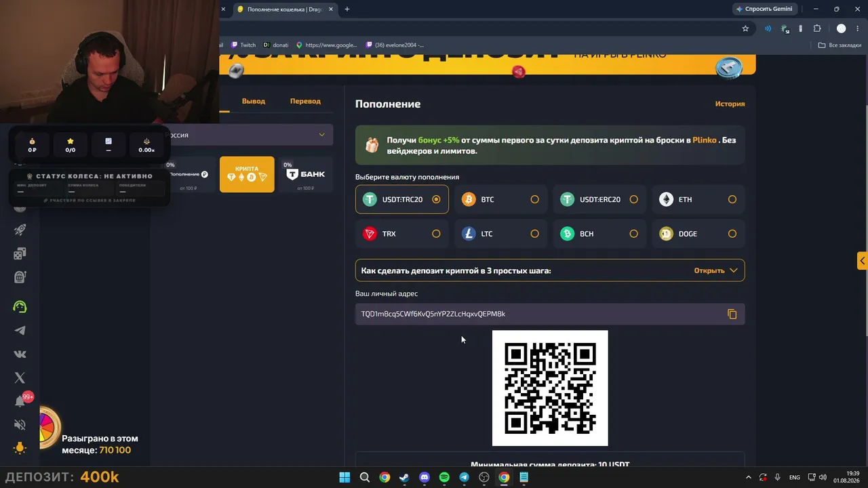Screen dimensions: 868x488
Task: Open the Google Maps bookmark
Action: tap(326, 45)
